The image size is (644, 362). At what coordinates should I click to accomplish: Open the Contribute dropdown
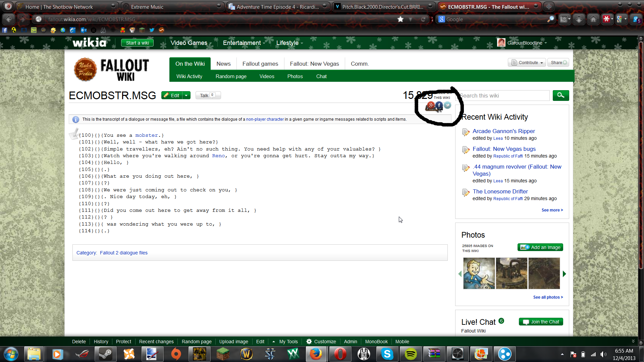tap(527, 63)
